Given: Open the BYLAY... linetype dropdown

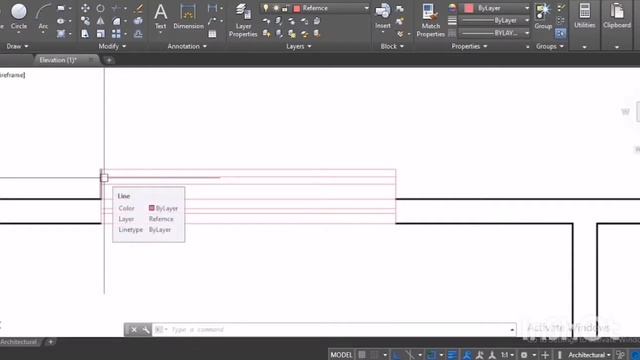Looking at the screenshot, I should (x=494, y=33).
